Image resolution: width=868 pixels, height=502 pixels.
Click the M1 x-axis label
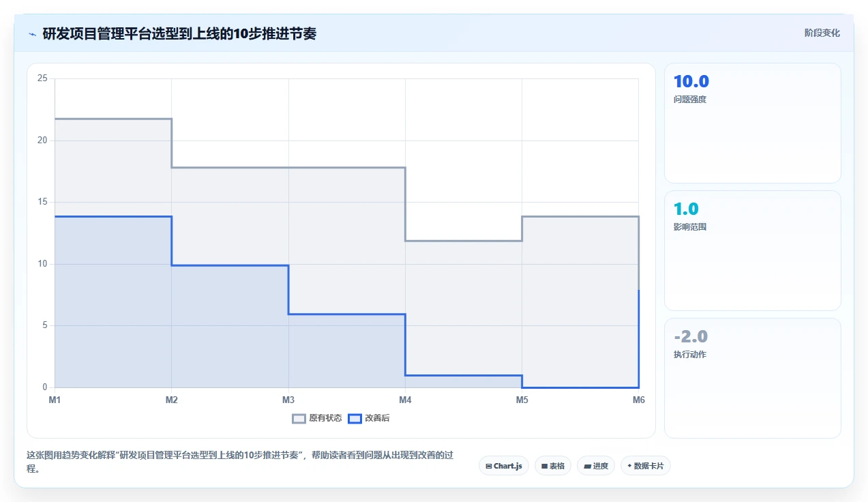[55, 400]
